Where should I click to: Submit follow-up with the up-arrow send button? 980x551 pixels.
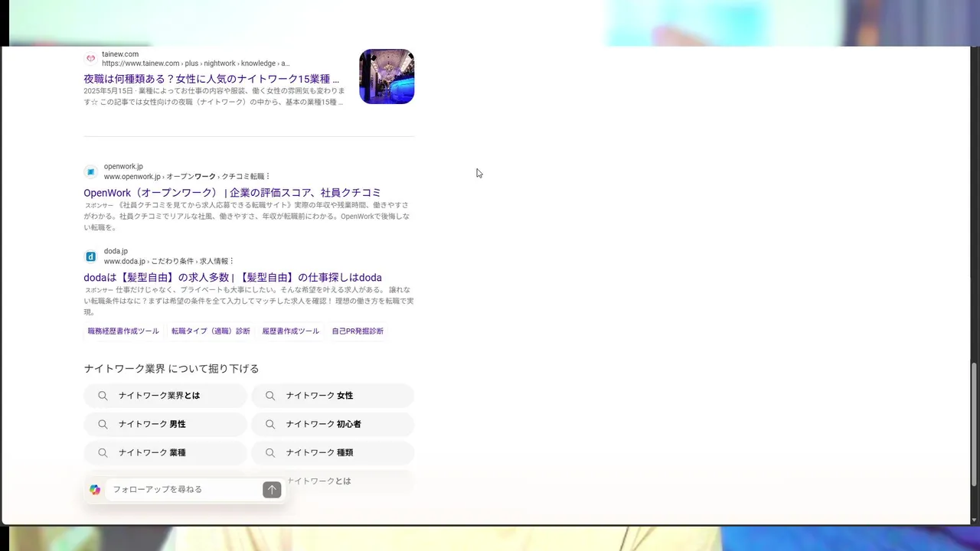pos(272,490)
